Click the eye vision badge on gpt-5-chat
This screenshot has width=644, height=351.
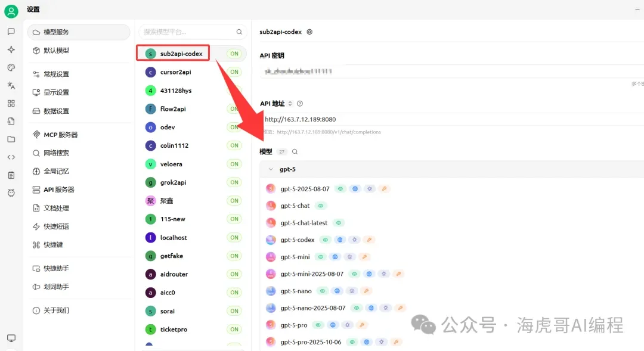point(320,205)
